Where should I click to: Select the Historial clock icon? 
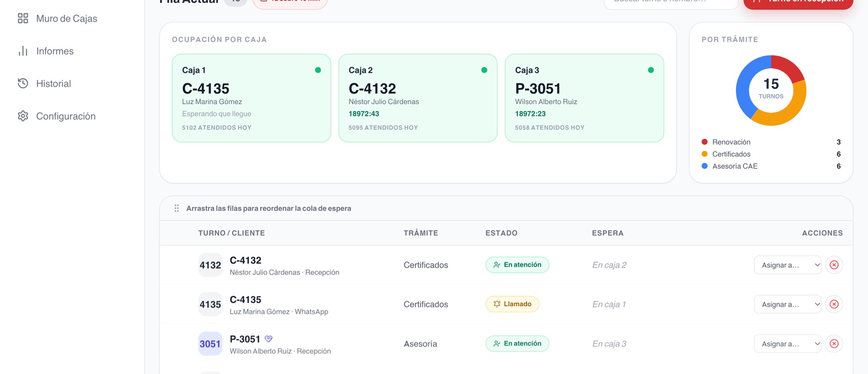[23, 83]
